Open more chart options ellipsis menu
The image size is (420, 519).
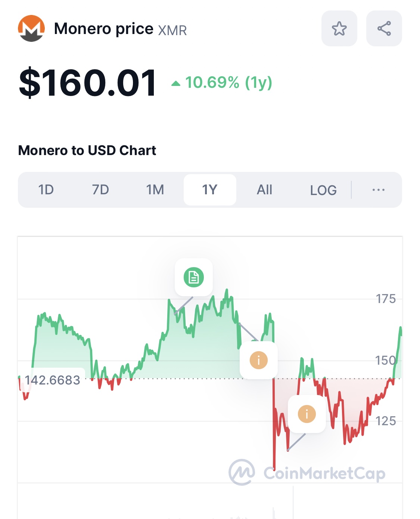(378, 190)
